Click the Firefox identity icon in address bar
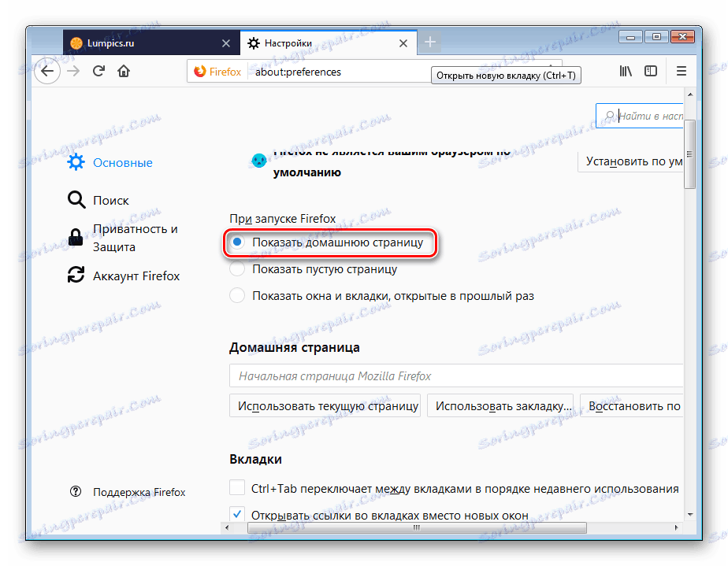 pyautogui.click(x=200, y=72)
